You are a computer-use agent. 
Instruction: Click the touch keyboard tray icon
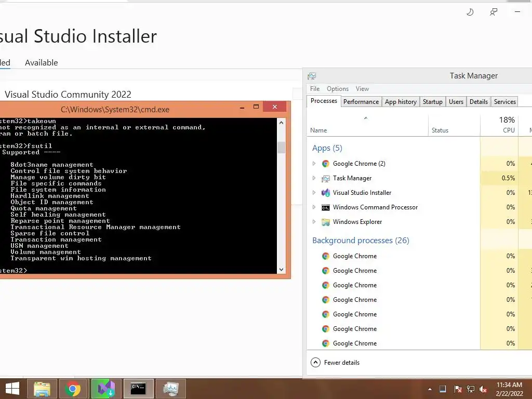point(443,389)
